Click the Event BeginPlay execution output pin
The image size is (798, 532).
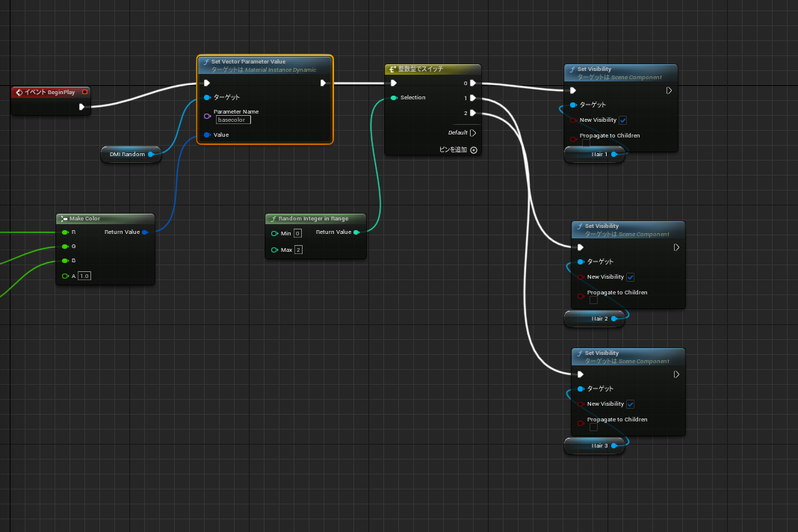point(82,107)
